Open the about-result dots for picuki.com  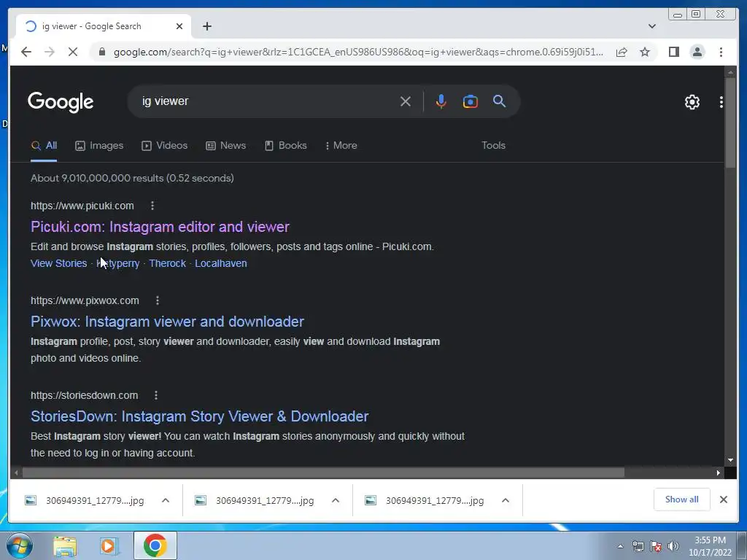(x=152, y=206)
